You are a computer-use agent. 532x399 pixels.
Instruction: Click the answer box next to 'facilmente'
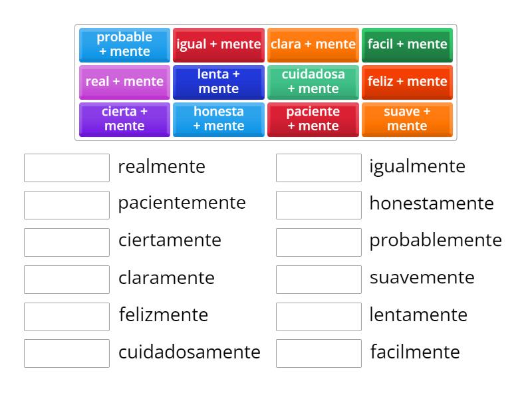pyautogui.click(x=318, y=353)
